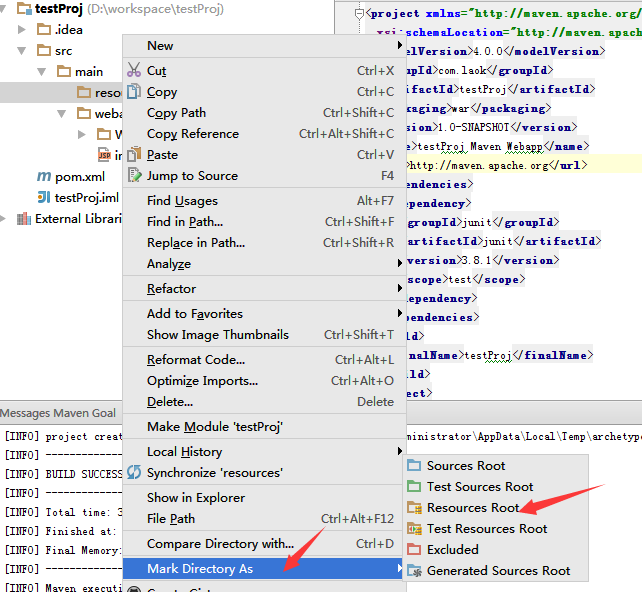The height and width of the screenshot is (592, 642).
Task: Collapse the src folder tree node
Action: [x=22, y=51]
